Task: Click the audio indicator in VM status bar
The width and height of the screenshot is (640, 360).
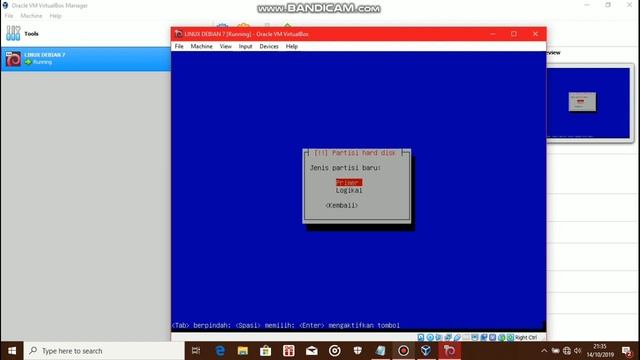Action: (x=439, y=338)
